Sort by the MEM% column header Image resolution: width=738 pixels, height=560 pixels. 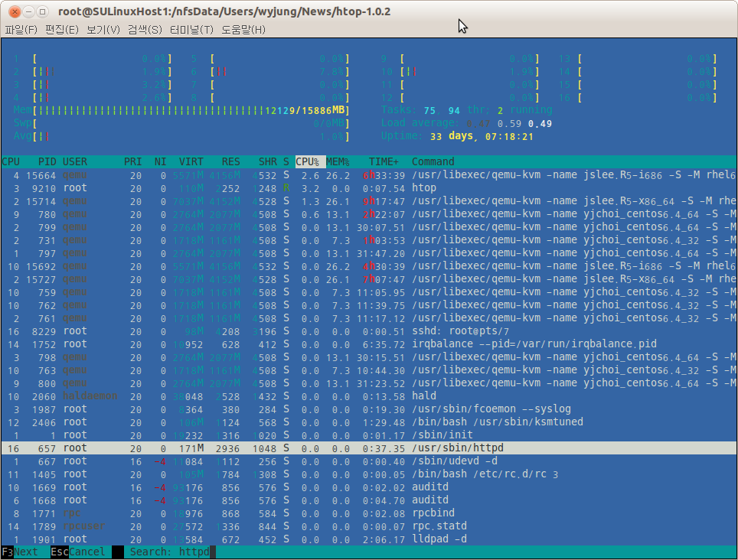tap(338, 161)
